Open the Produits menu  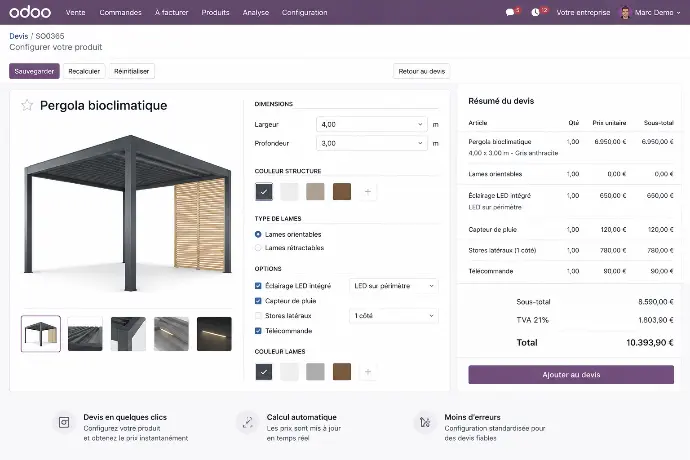215,12
